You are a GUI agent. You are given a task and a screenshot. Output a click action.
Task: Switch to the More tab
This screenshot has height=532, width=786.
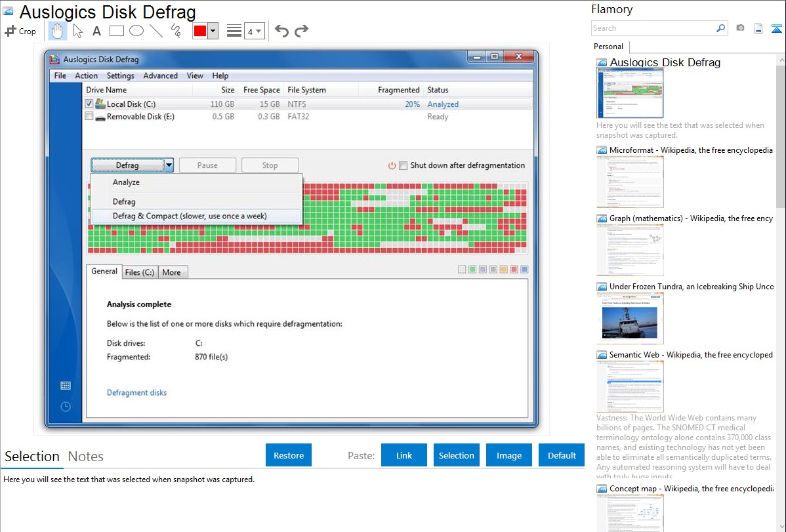(x=173, y=272)
